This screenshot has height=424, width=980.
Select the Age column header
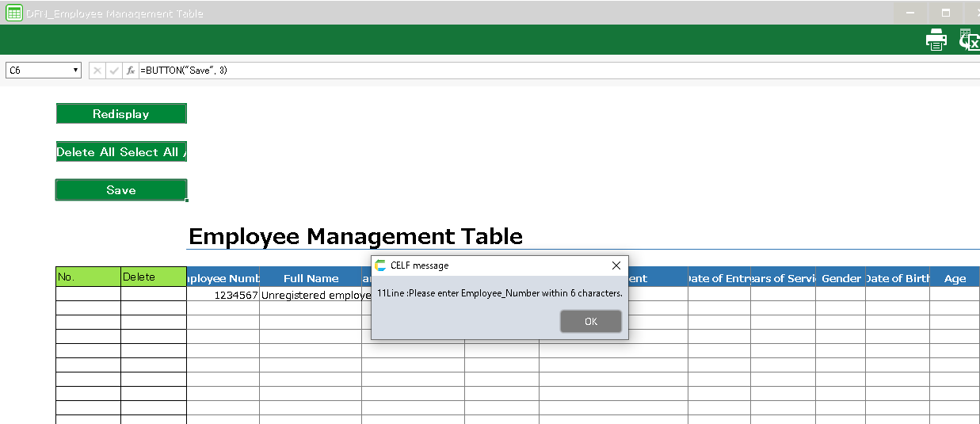click(x=955, y=278)
